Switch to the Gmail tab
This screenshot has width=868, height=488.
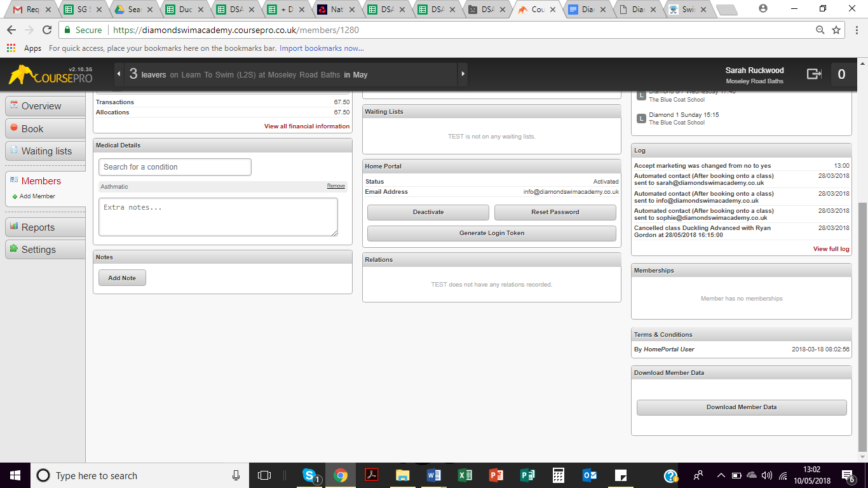tap(33, 10)
